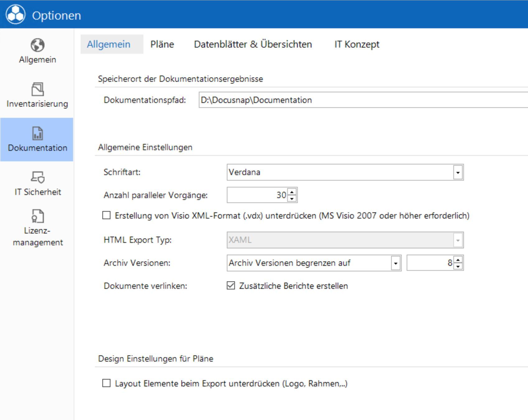Image resolution: width=528 pixels, height=420 pixels.
Task: Click the HTML Export Typ label
Action: coord(138,240)
